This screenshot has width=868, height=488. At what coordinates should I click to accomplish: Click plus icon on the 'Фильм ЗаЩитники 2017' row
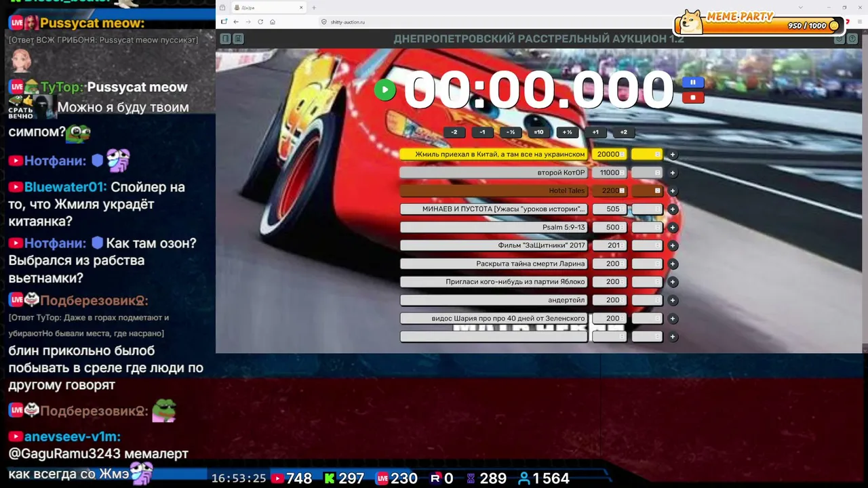tap(673, 245)
